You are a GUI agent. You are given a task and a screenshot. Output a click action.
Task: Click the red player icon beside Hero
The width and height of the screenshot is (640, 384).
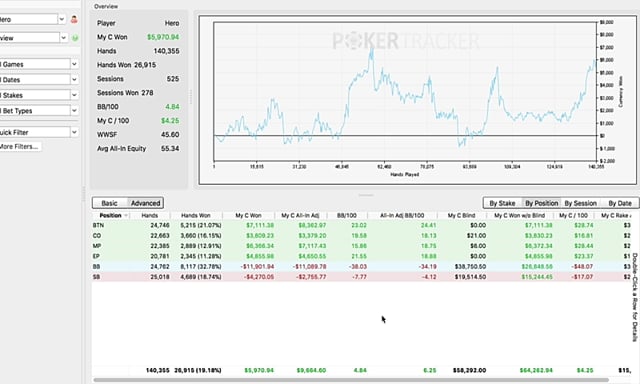[x=74, y=19]
